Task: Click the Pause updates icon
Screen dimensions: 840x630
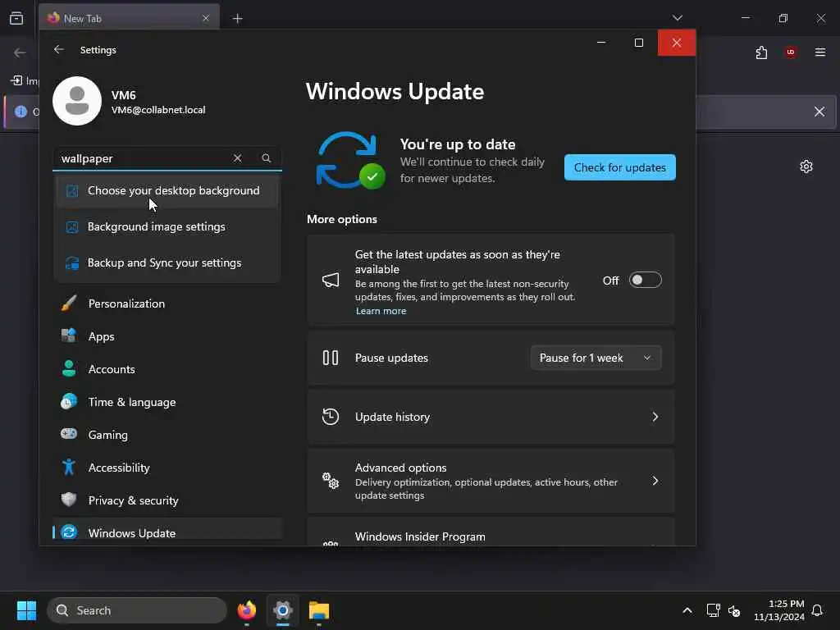Action: (x=331, y=358)
